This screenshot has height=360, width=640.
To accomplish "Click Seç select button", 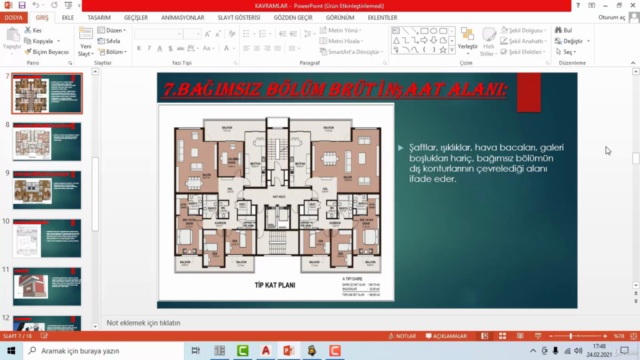I will coord(566,52).
